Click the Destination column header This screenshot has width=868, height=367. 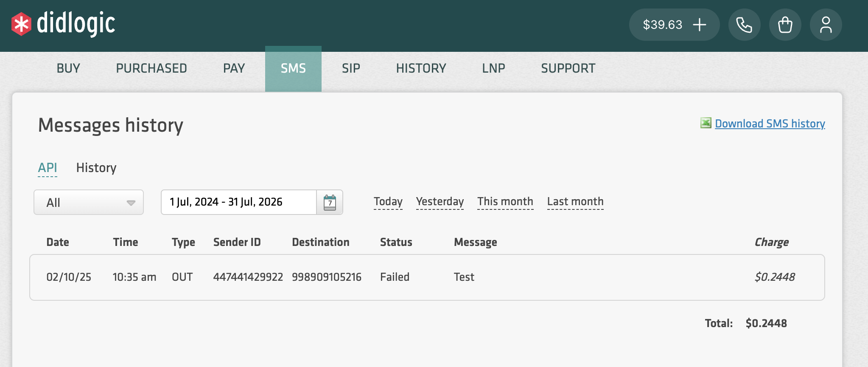pos(321,242)
